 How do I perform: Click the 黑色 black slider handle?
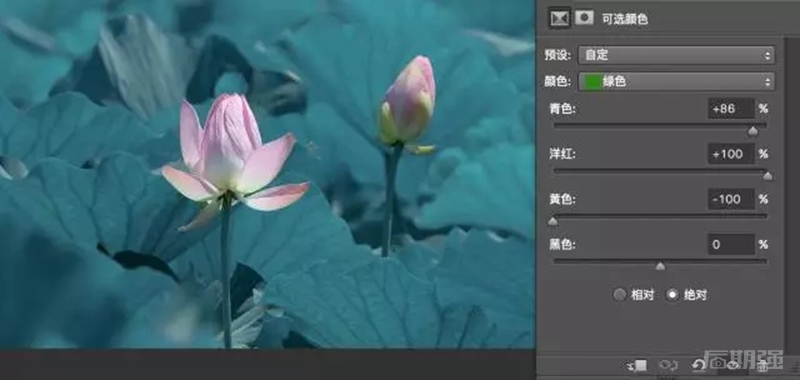[660, 266]
